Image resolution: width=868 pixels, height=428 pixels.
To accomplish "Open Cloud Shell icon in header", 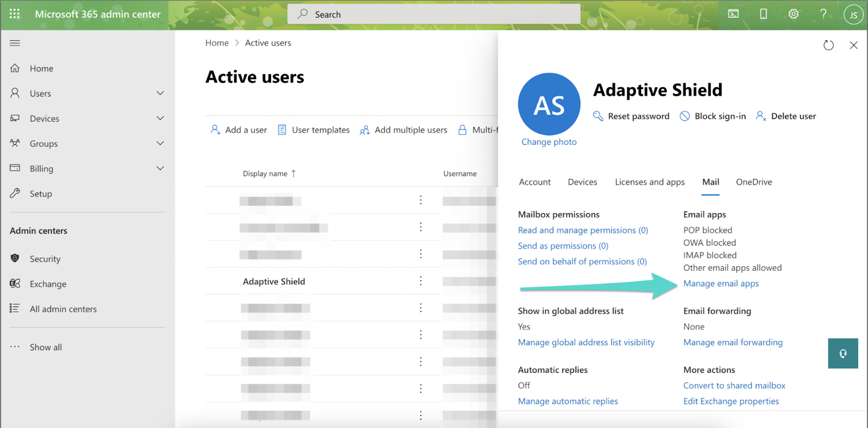I will (x=733, y=14).
